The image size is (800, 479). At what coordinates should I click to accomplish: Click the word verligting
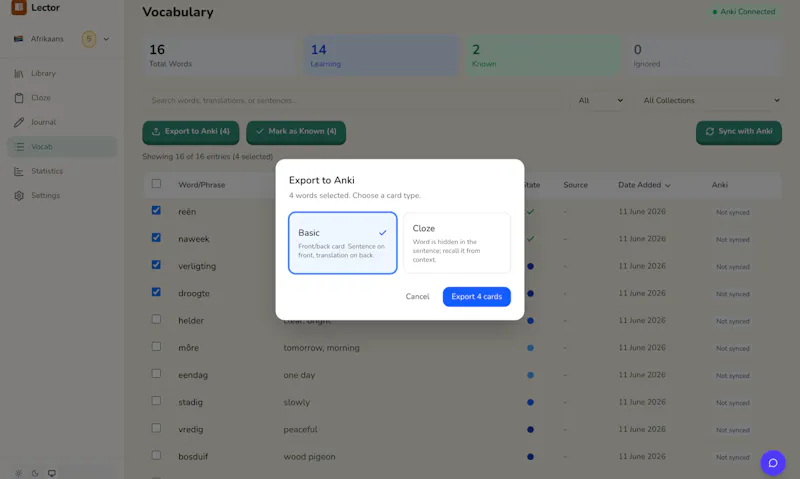(197, 266)
